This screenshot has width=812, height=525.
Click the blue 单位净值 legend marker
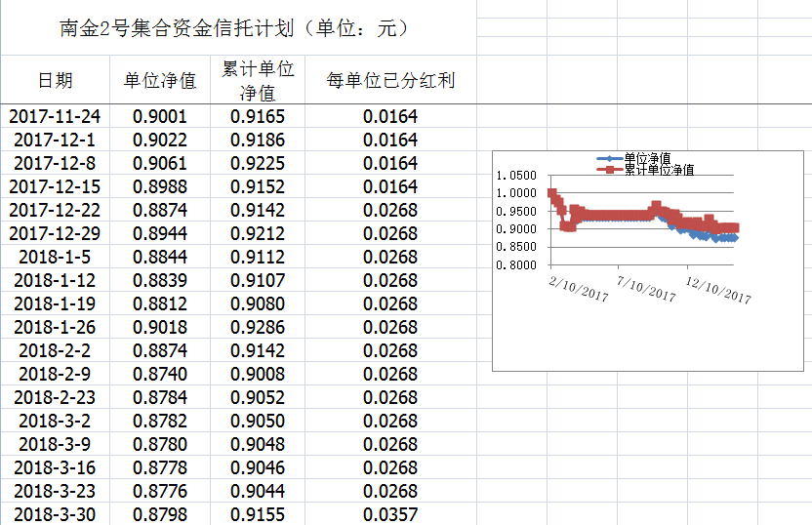click(609, 158)
